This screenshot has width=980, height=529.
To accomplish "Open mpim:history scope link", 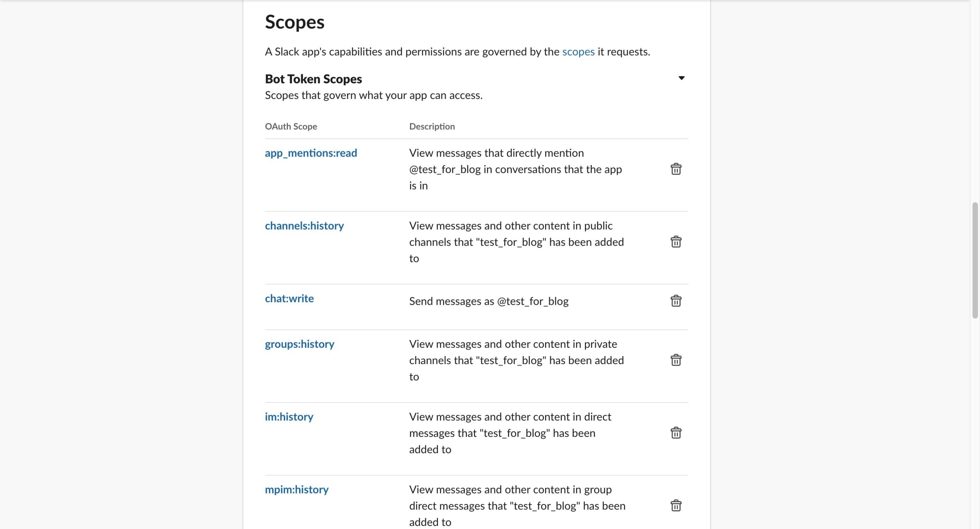I will 296,489.
